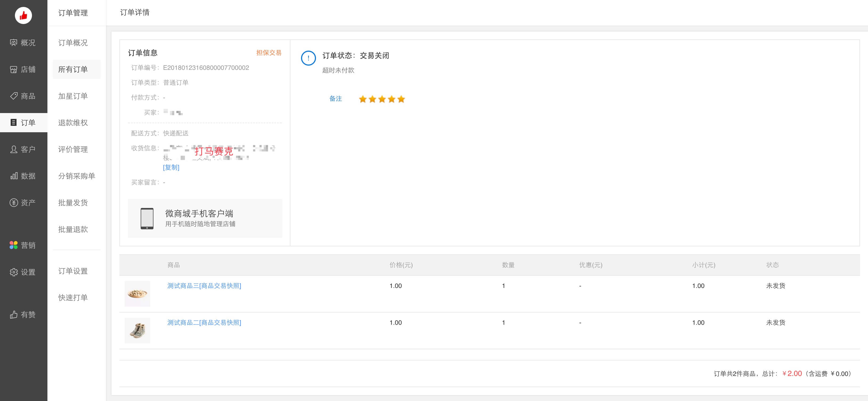Click the Youzan thumbs-up logo

(x=23, y=15)
